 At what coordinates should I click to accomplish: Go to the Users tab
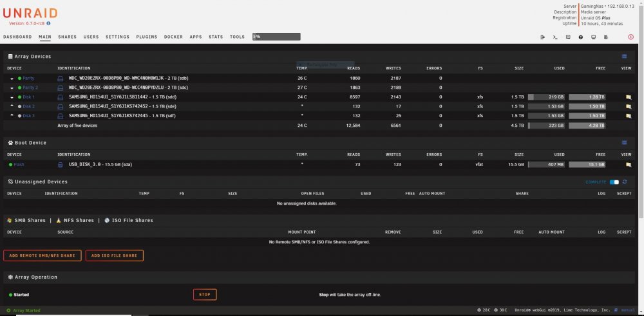pyautogui.click(x=91, y=37)
